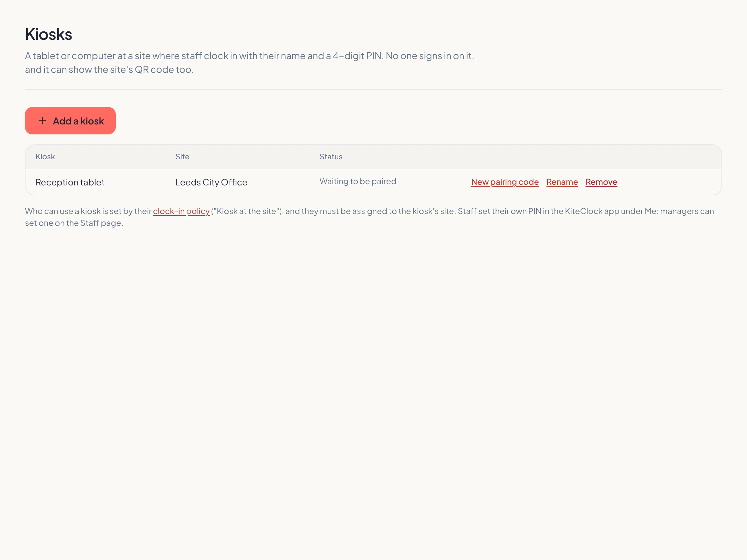Image resolution: width=747 pixels, height=560 pixels.
Task: Click the Status column header
Action: [x=331, y=156]
